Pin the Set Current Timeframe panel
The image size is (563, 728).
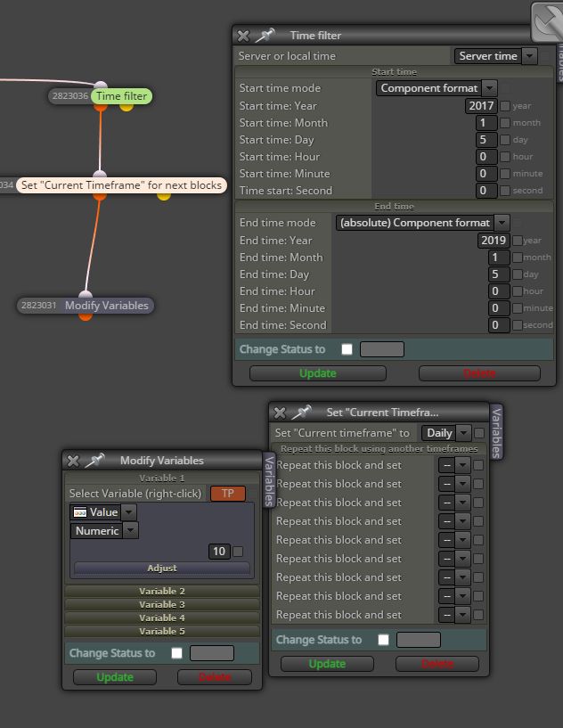click(302, 413)
